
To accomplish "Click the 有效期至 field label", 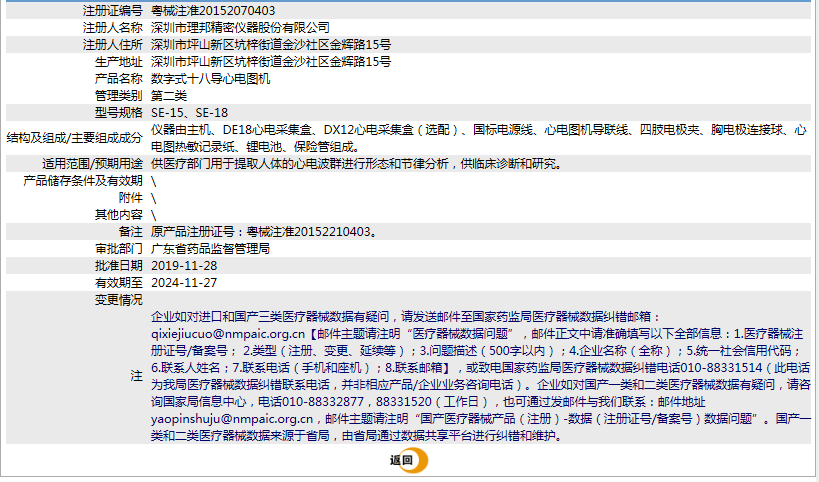I will 119,283.
